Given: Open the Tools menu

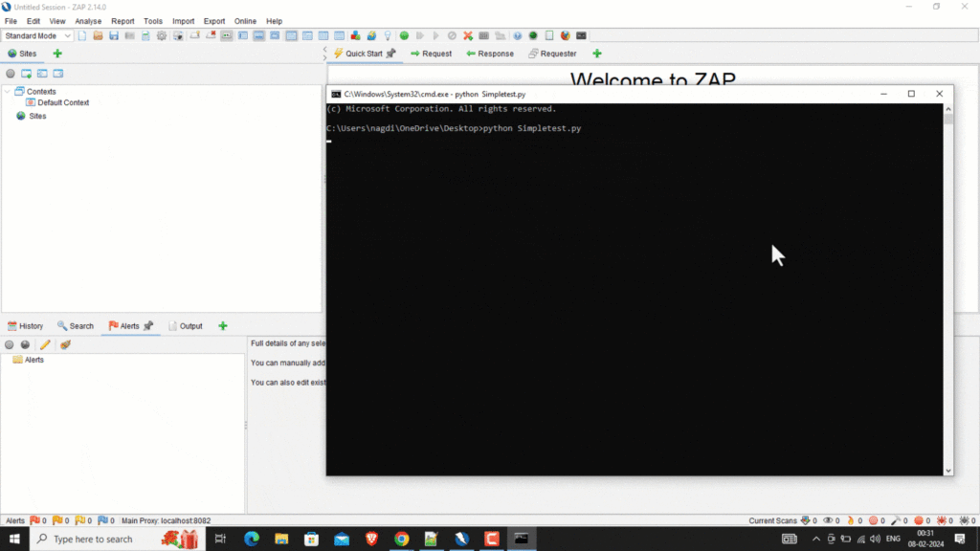Looking at the screenshot, I should [x=152, y=21].
